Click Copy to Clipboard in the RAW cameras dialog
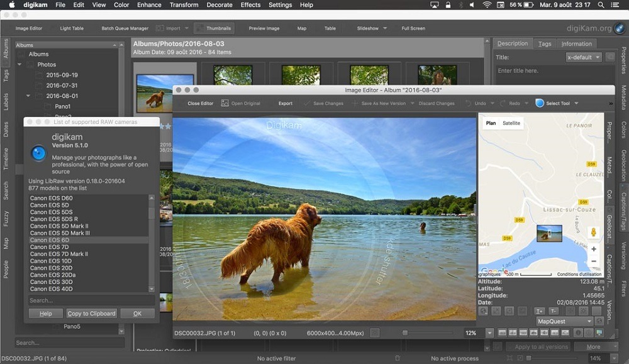This screenshot has height=364, width=629. pyautogui.click(x=91, y=312)
